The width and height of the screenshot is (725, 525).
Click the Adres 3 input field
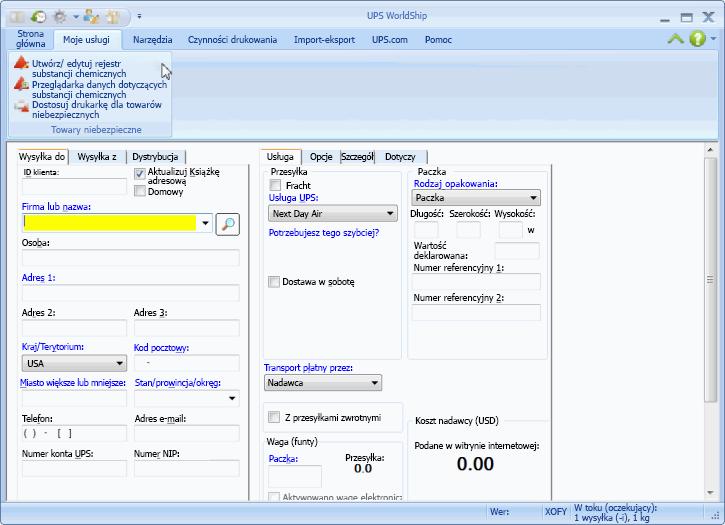tap(187, 327)
